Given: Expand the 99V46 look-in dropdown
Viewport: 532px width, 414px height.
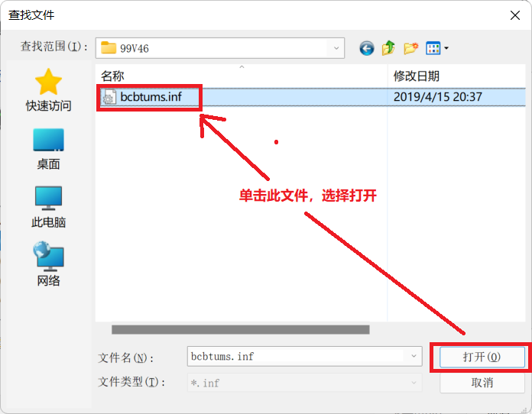Looking at the screenshot, I should pyautogui.click(x=336, y=48).
